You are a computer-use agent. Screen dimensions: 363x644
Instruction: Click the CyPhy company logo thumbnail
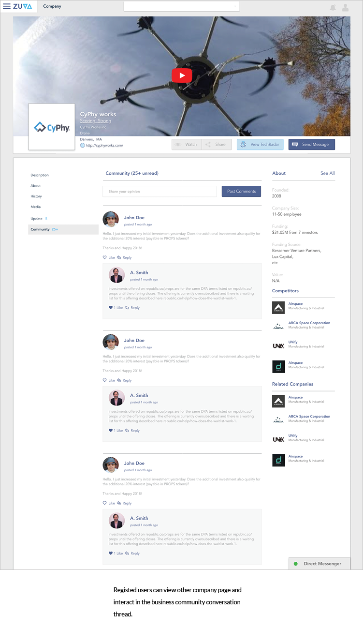point(52,127)
